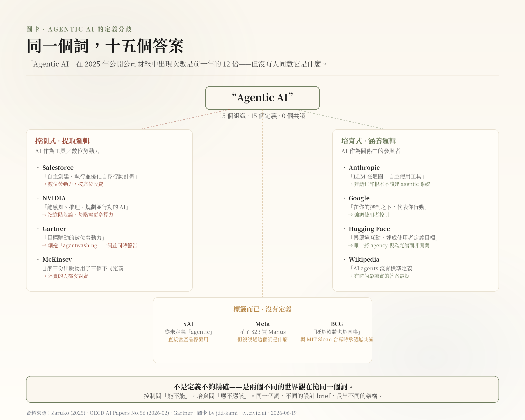Select the BCG column name
Image resolution: width=525 pixels, height=420 pixels.
pyautogui.click(x=337, y=324)
